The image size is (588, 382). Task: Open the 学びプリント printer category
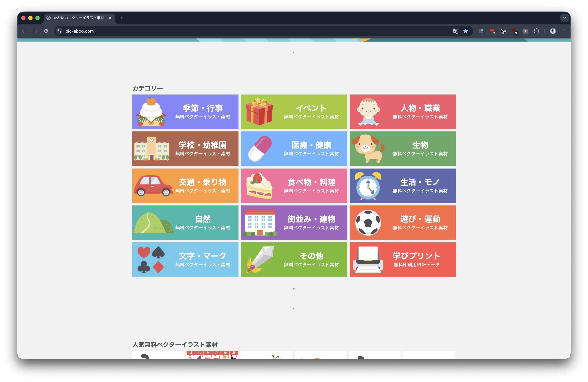(402, 259)
